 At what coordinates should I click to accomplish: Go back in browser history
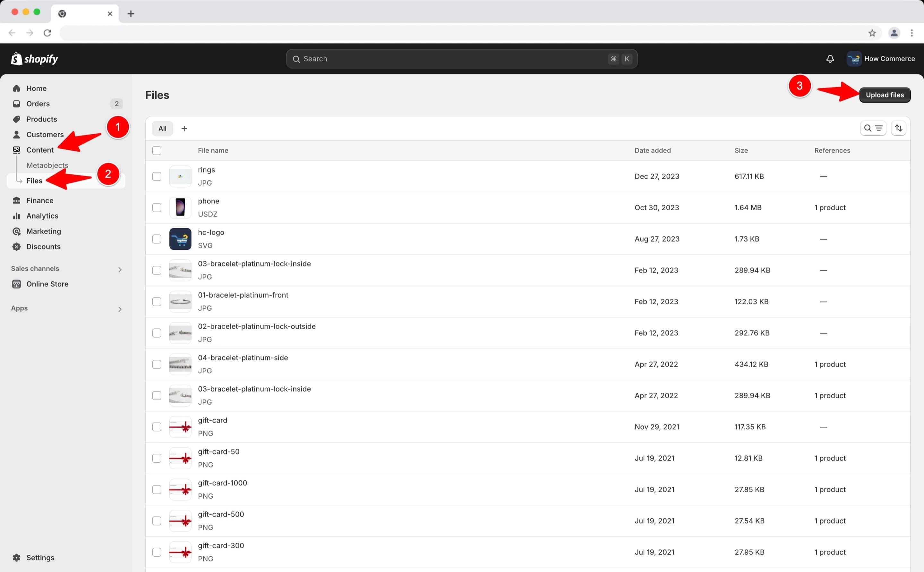[x=12, y=33]
